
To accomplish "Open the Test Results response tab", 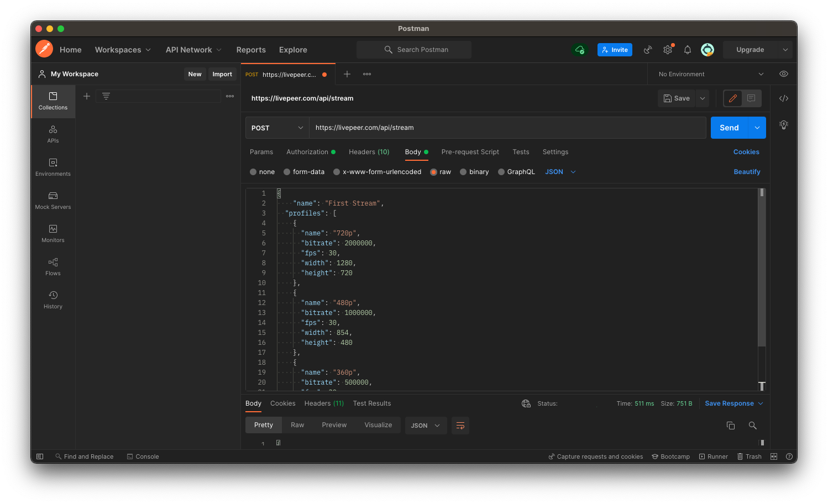I will coord(371,403).
